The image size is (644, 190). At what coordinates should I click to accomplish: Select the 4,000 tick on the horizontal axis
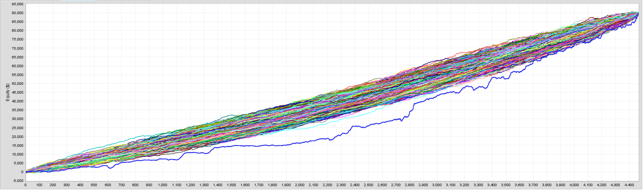point(574,185)
